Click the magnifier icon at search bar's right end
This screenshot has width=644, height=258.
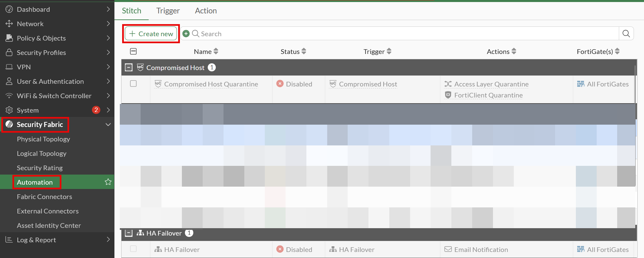(x=626, y=34)
